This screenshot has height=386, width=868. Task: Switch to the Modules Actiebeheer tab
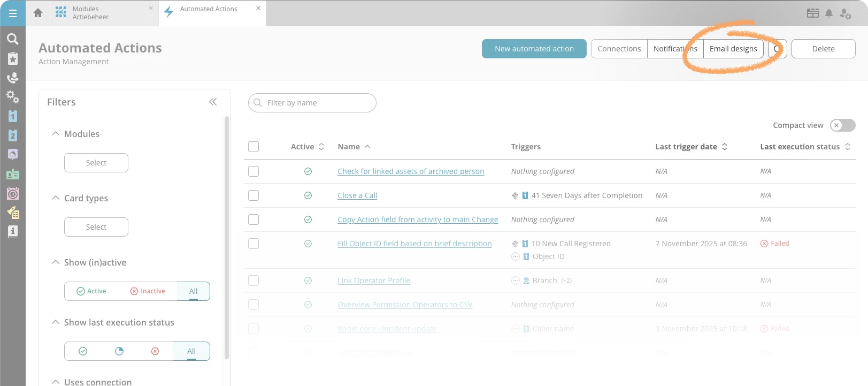105,13
